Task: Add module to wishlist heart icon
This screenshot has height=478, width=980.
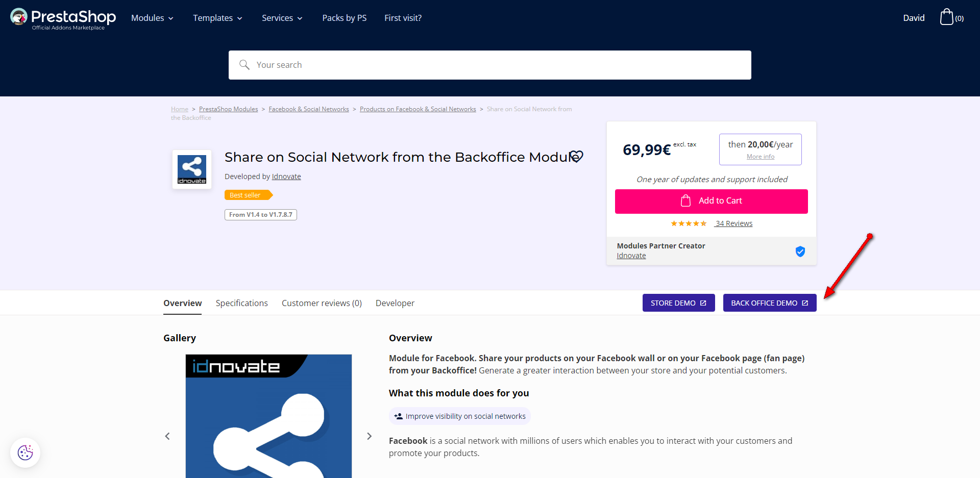Action: (576, 157)
